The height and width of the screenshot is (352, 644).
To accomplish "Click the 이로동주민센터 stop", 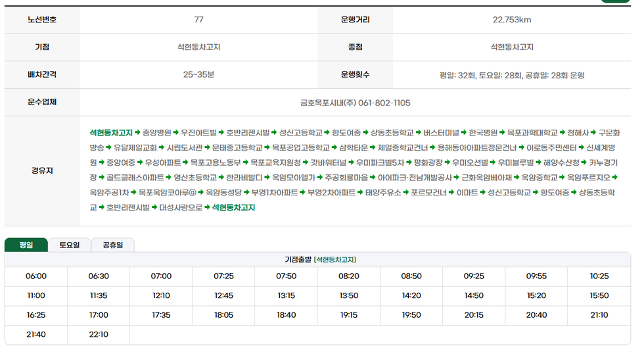I will click(551, 147).
